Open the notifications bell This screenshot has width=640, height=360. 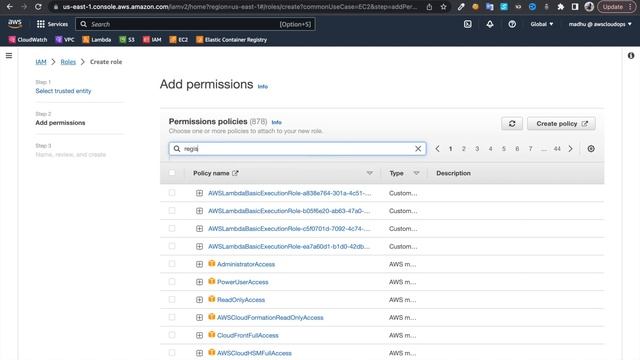490,24
